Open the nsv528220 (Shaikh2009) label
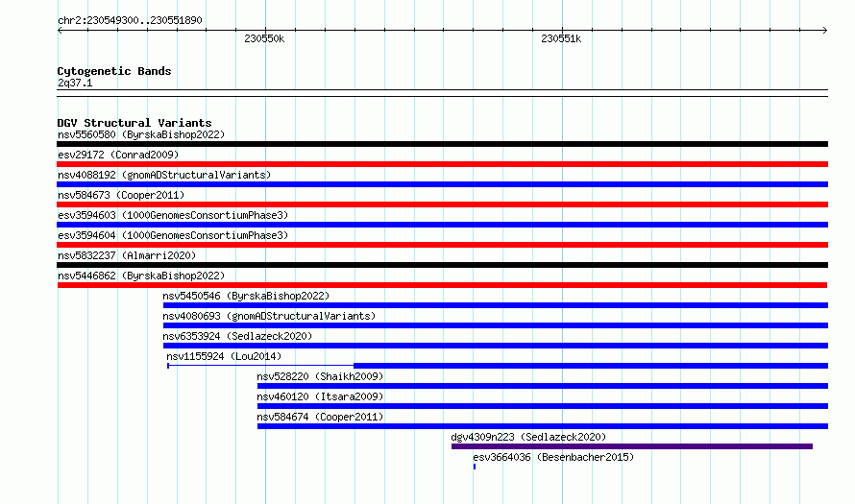This screenshot has height=504, width=855. point(320,376)
